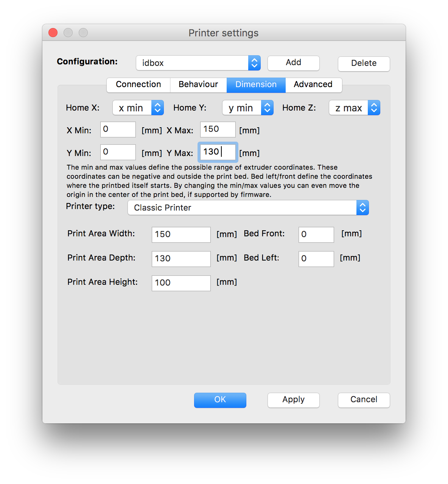
Task: Open the Printer type dropdown
Action: click(x=248, y=208)
